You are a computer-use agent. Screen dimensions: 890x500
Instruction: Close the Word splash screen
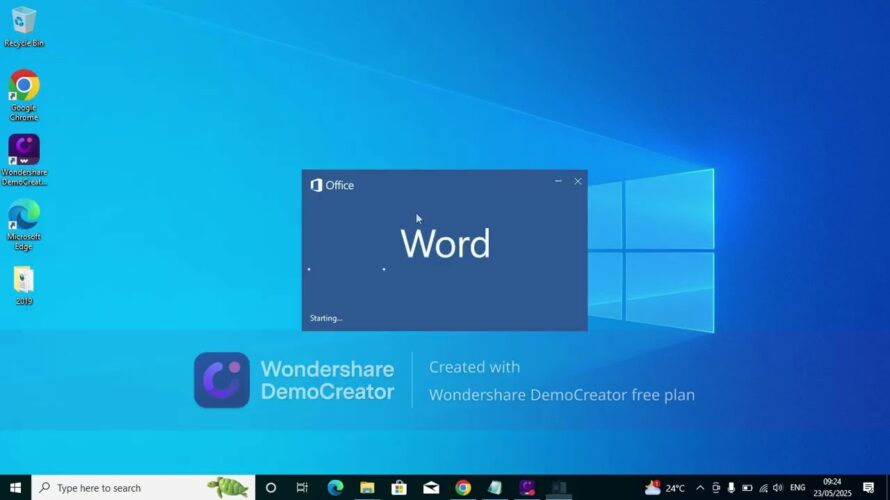(x=578, y=181)
